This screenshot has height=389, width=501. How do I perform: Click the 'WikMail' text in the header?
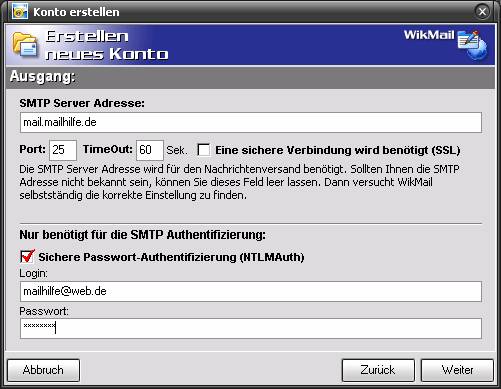pos(429,35)
